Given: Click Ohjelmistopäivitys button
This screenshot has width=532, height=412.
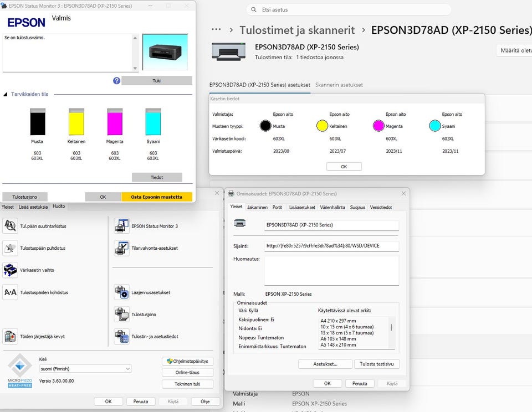Looking at the screenshot, I should (x=188, y=361).
